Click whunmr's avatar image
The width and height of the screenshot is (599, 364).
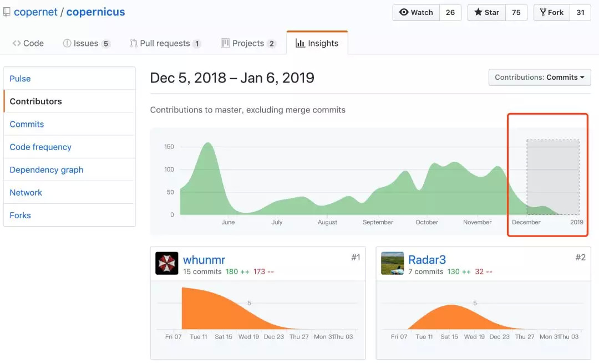tap(166, 263)
